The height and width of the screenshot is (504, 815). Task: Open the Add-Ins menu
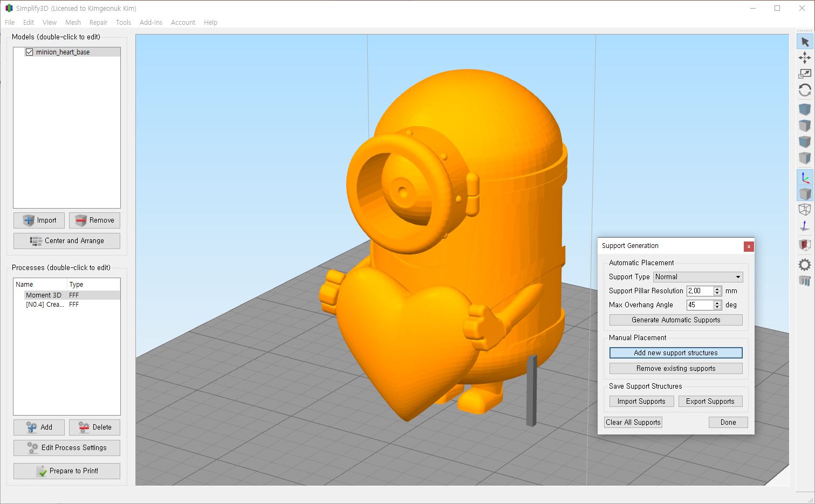[x=151, y=22]
